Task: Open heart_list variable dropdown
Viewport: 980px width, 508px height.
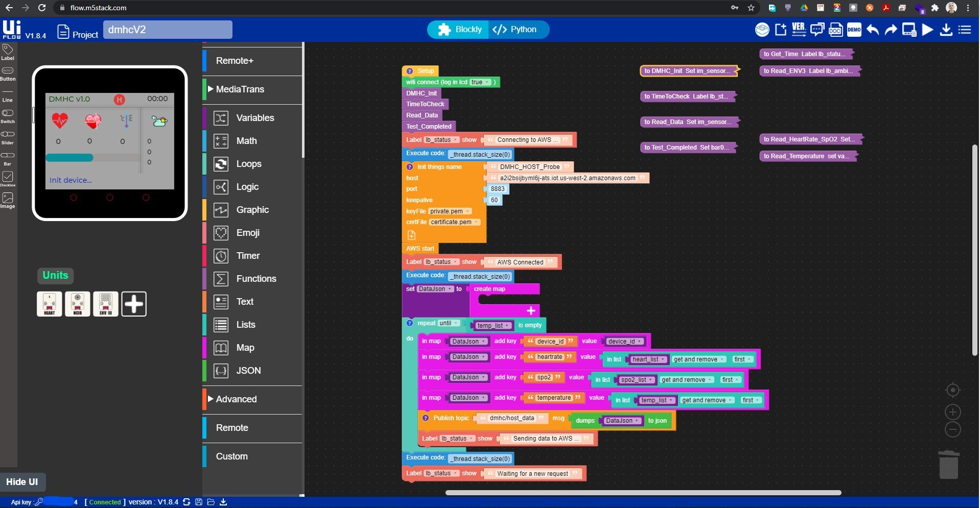Action: tap(648, 359)
